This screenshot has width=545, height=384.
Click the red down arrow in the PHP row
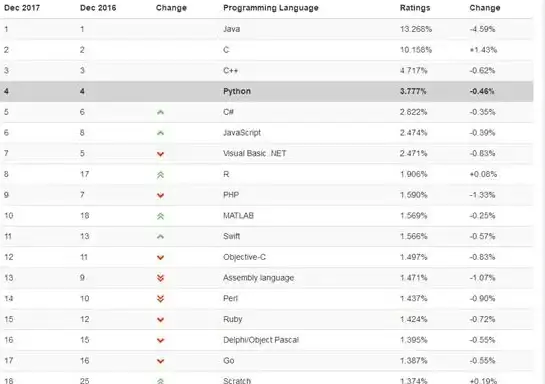point(160,195)
